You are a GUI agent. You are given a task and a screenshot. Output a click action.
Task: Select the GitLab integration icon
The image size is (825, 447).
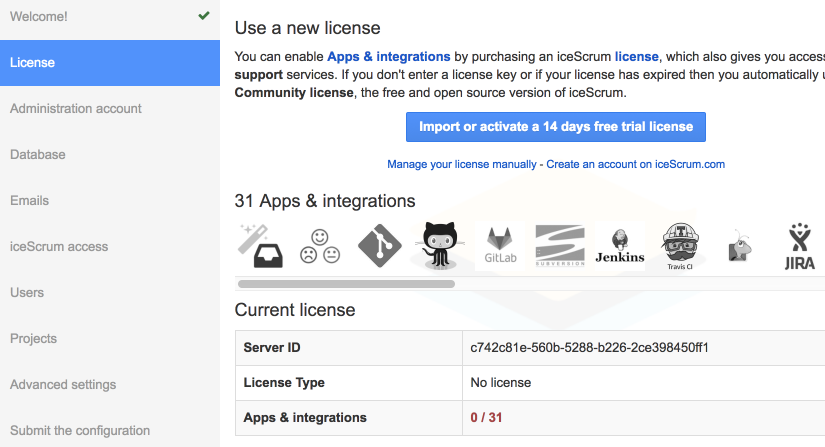pyautogui.click(x=500, y=246)
